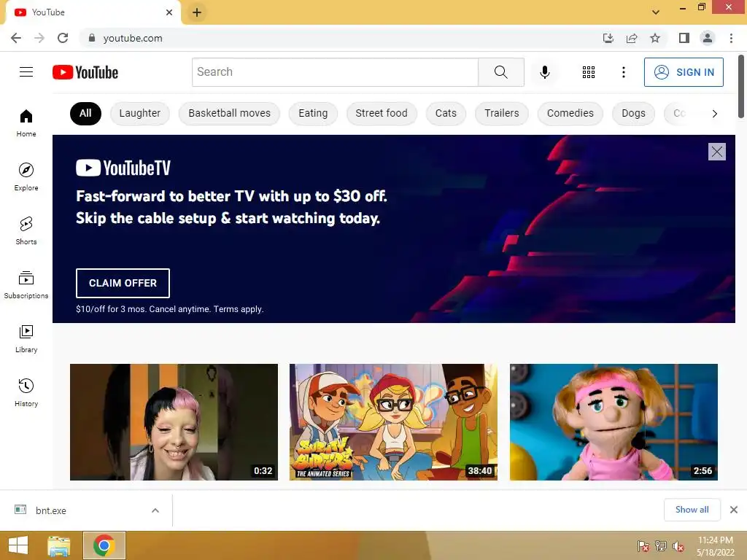Open YouTube settings three-dot menu
Screen dimensions: 747x560
click(623, 72)
